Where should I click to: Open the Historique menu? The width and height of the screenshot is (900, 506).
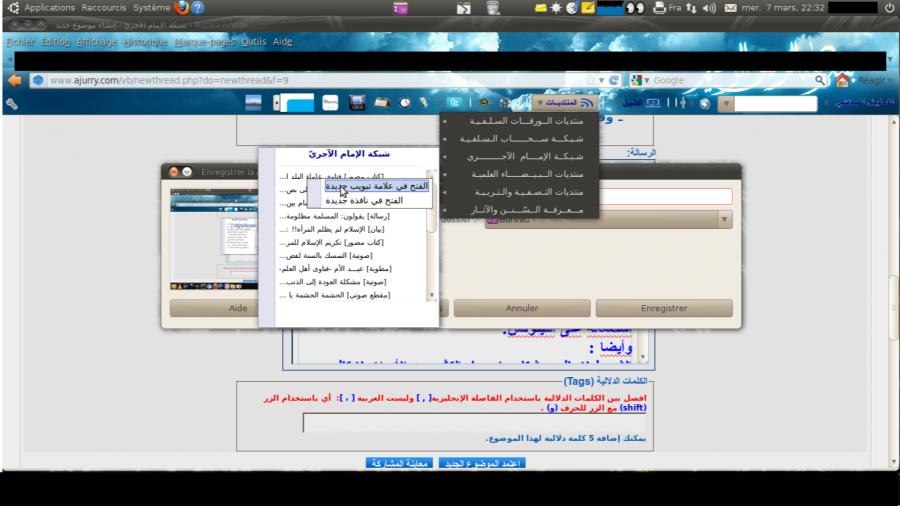pos(145,42)
